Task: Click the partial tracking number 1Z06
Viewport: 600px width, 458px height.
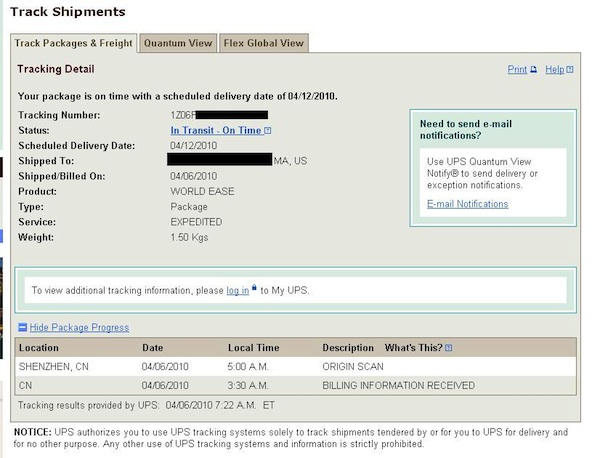Action: [181, 116]
